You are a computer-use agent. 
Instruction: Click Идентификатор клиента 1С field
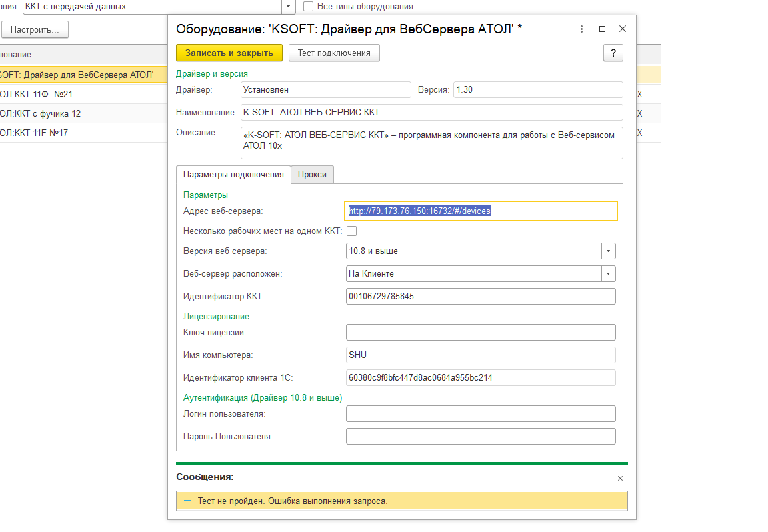481,377
